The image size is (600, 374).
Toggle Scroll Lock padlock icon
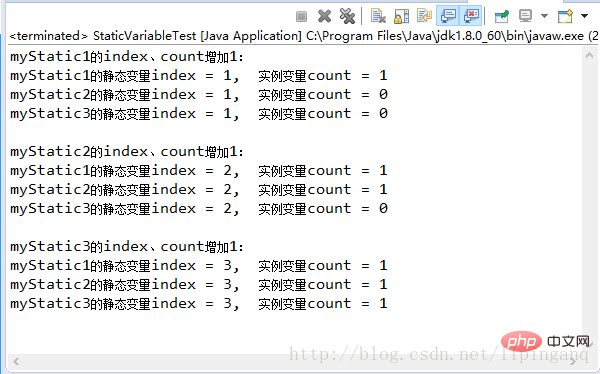(401, 16)
